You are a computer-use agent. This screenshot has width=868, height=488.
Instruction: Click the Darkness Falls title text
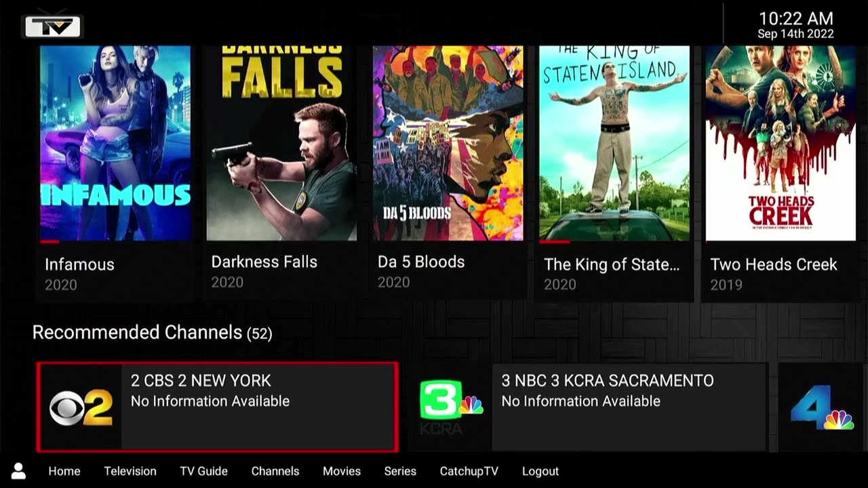264,262
